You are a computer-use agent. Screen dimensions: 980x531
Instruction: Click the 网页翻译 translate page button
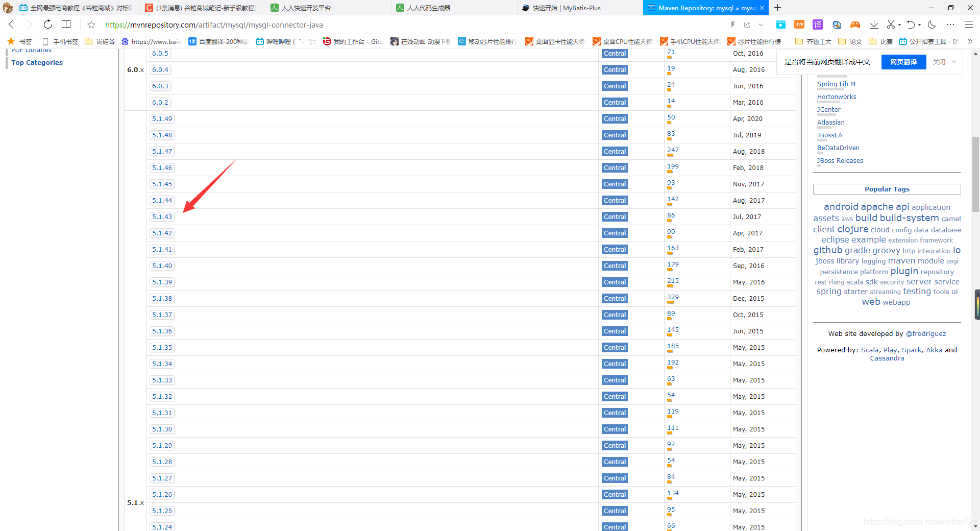(903, 62)
